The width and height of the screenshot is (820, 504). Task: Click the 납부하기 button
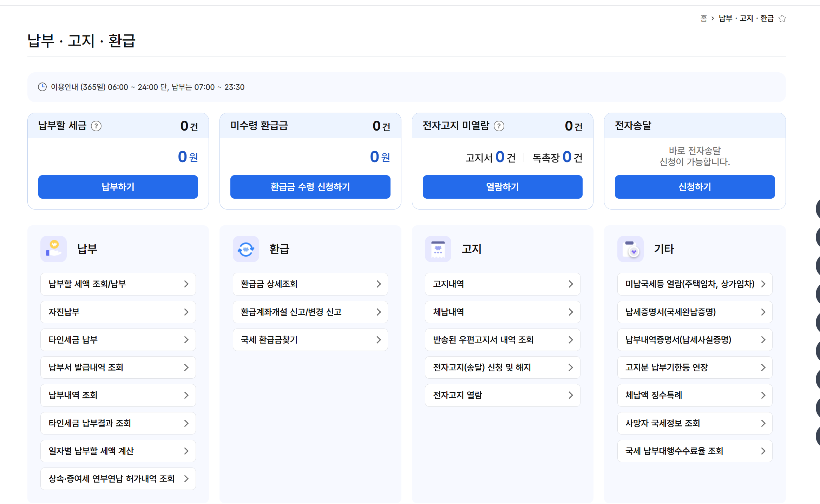tap(118, 187)
